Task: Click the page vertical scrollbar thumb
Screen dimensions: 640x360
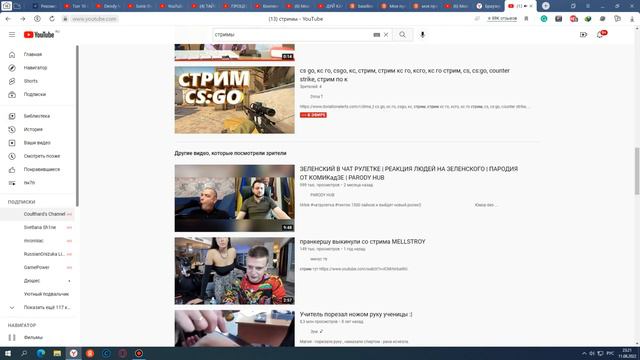Action: coord(637,171)
